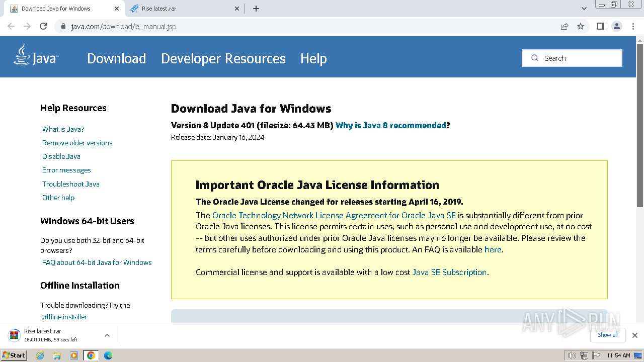Screen dimensions: 644x362
Task: Click the network tray icon
Action: tap(584, 355)
